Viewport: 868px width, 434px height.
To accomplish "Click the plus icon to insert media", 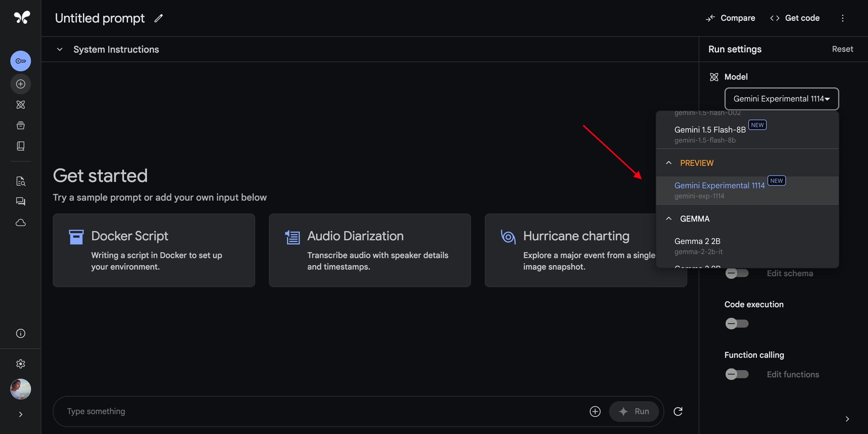I will [x=595, y=411].
